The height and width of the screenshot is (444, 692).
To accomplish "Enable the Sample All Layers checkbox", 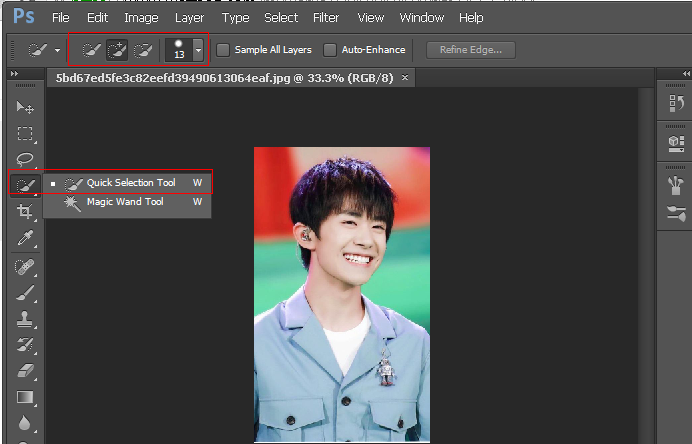I will click(223, 50).
